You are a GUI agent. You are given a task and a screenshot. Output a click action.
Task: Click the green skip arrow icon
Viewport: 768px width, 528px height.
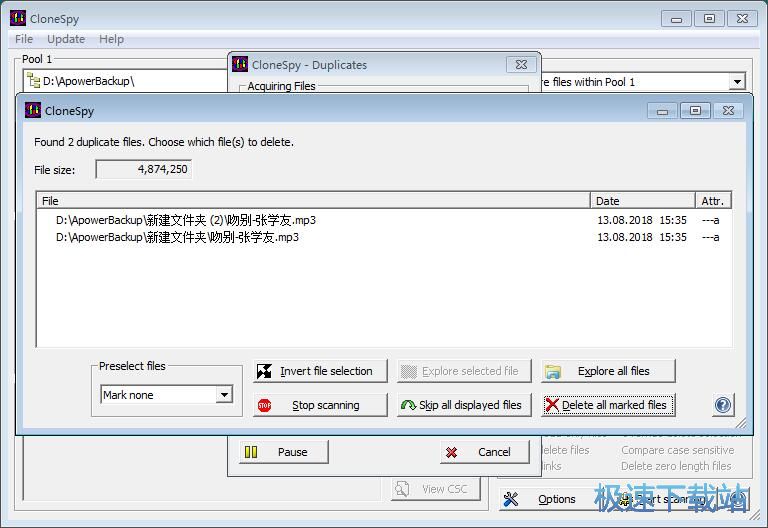point(408,405)
